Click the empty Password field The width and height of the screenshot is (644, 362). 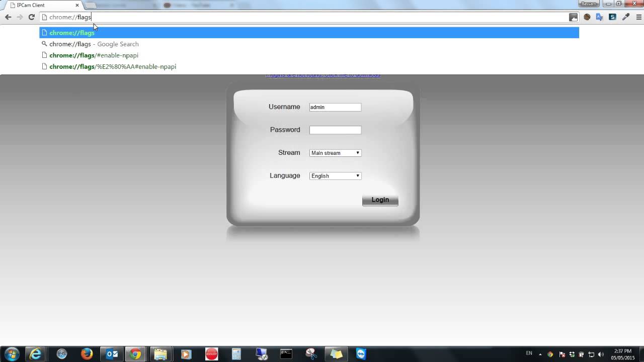[335, 130]
